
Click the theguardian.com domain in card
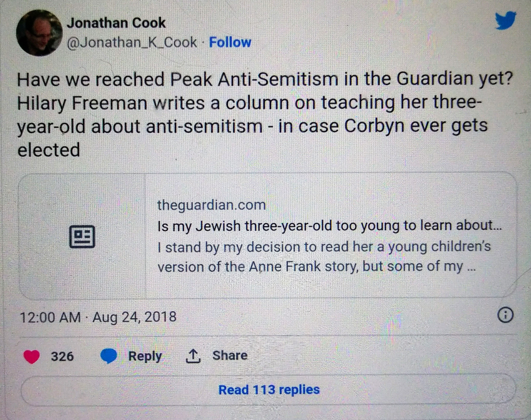(x=211, y=205)
